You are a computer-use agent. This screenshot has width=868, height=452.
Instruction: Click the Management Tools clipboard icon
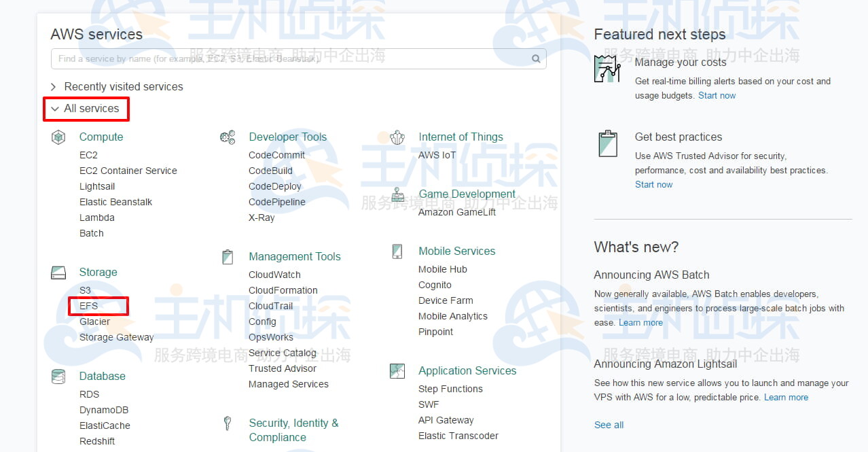[x=228, y=256]
